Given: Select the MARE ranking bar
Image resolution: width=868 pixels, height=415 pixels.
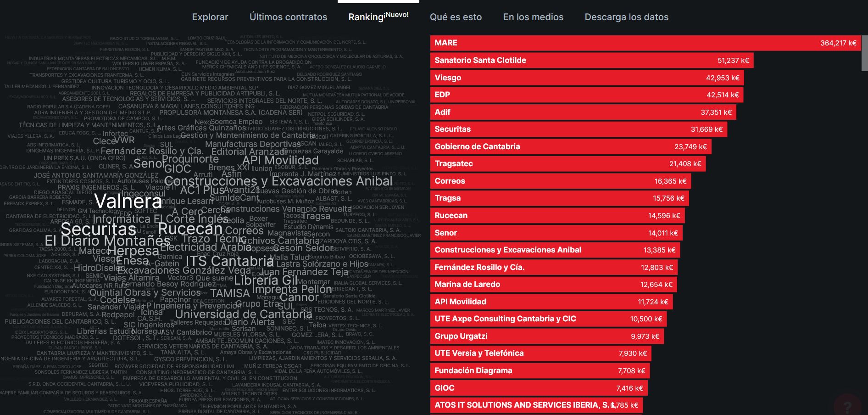Looking at the screenshot, I should click(645, 43).
